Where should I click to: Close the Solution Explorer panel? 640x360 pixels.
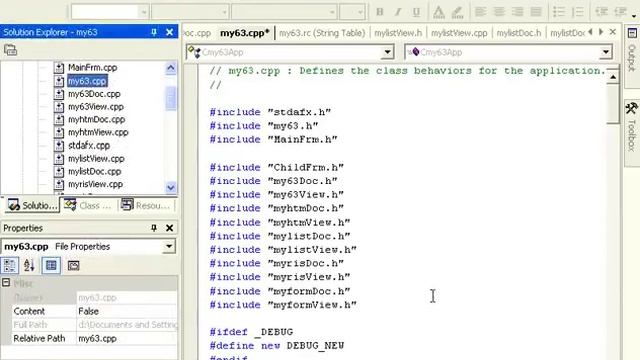169,32
